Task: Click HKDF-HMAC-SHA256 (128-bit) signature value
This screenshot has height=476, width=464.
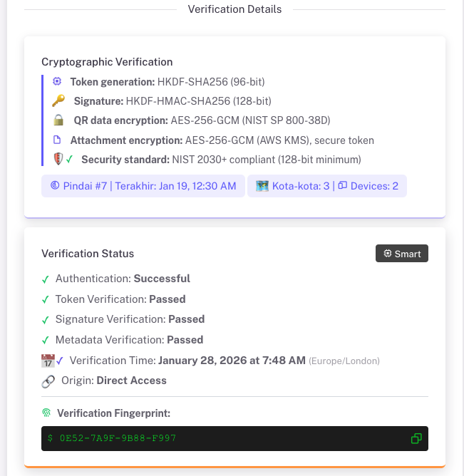Action: click(199, 100)
